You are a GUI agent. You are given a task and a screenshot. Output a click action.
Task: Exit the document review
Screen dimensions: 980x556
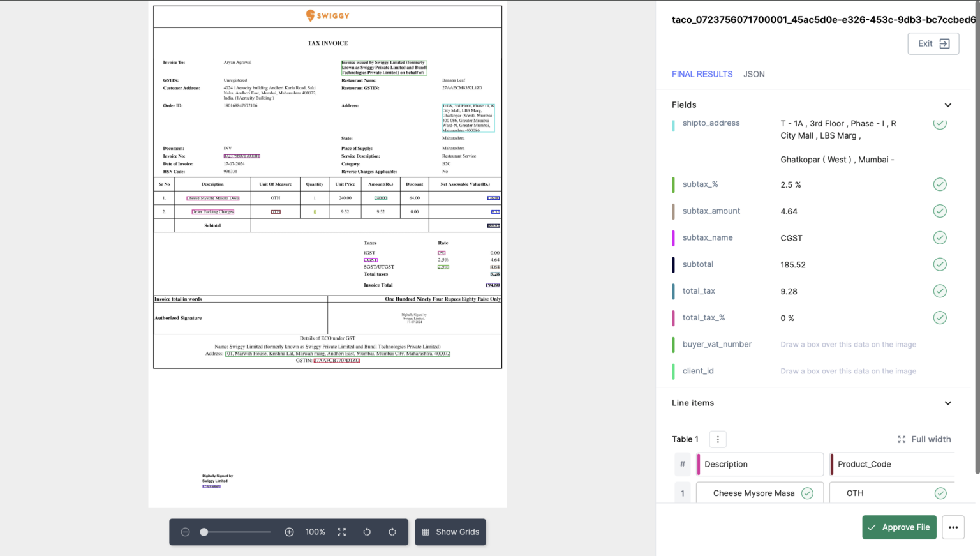pos(933,43)
